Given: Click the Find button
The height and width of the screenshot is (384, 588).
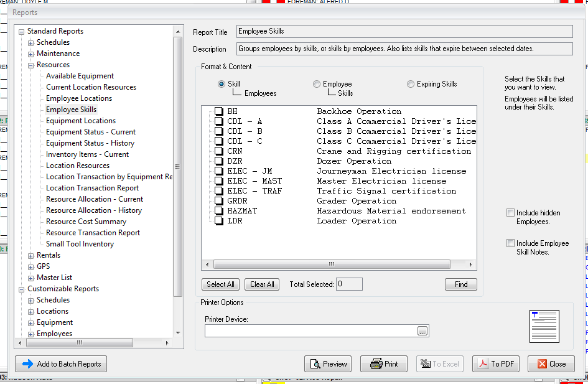Looking at the screenshot, I should pos(460,284).
